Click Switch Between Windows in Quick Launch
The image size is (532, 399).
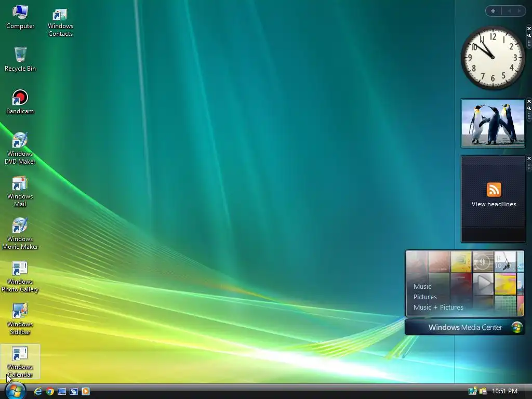pos(74,391)
